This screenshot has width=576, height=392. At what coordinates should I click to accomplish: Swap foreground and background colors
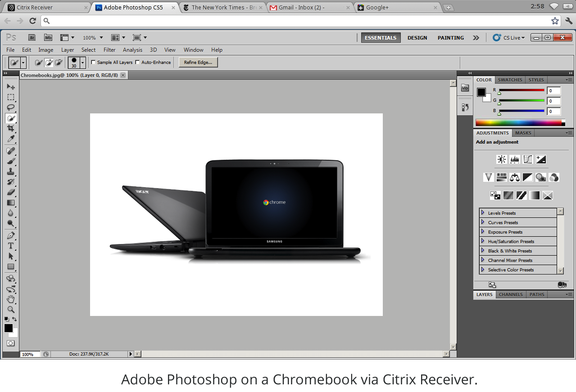click(14, 319)
